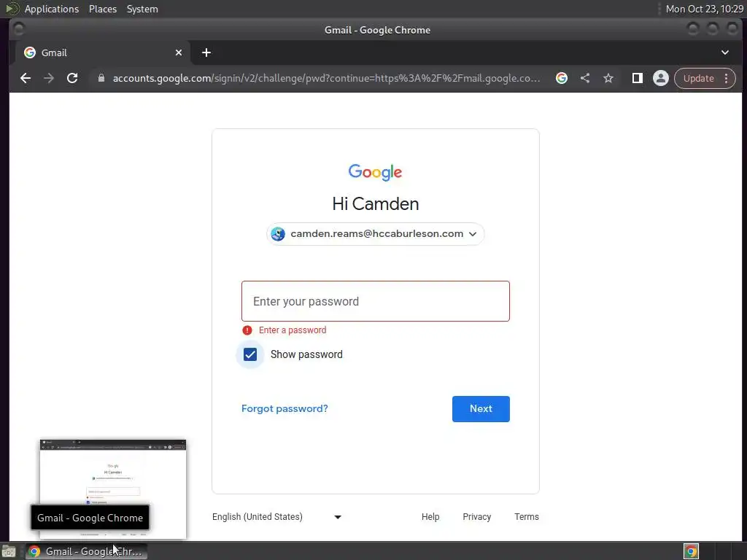
Task: Go back using the browser back arrow
Action: pyautogui.click(x=26, y=78)
